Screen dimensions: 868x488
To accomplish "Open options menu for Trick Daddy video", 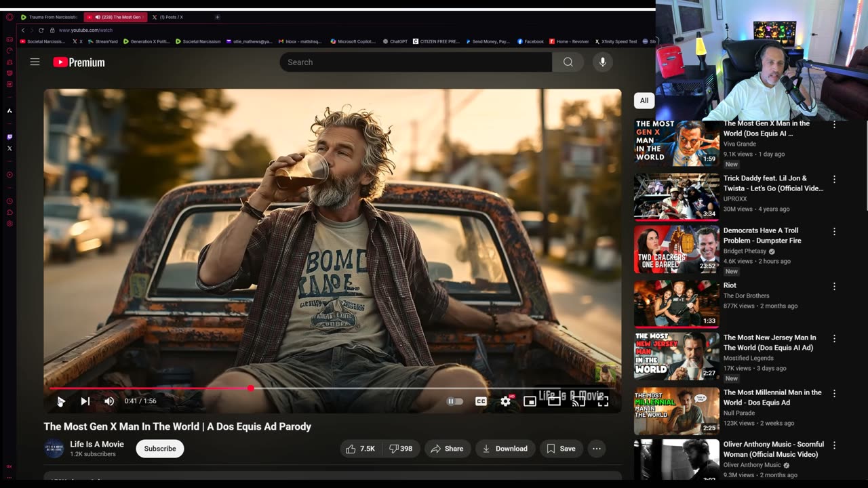I will [x=834, y=180].
